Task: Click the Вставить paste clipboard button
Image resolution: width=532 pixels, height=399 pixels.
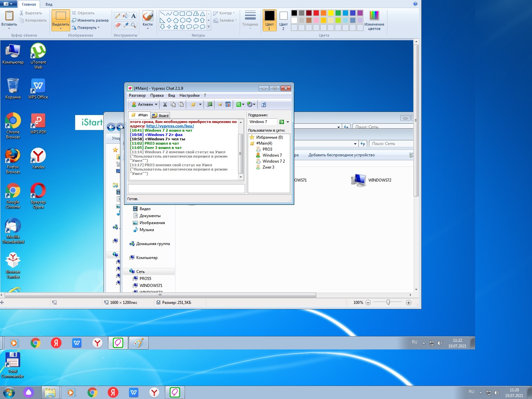Action: pos(9,16)
